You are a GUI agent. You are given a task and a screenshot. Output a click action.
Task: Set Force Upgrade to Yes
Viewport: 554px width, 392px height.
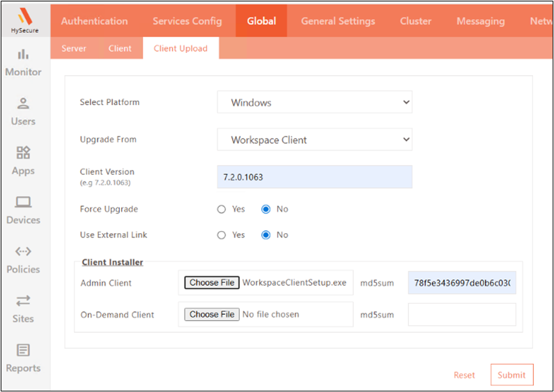[222, 209]
